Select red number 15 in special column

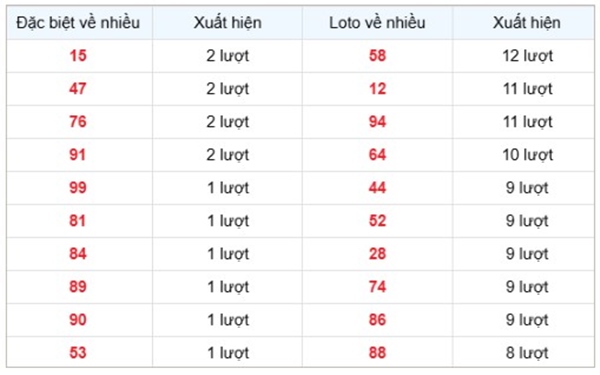[78, 56]
